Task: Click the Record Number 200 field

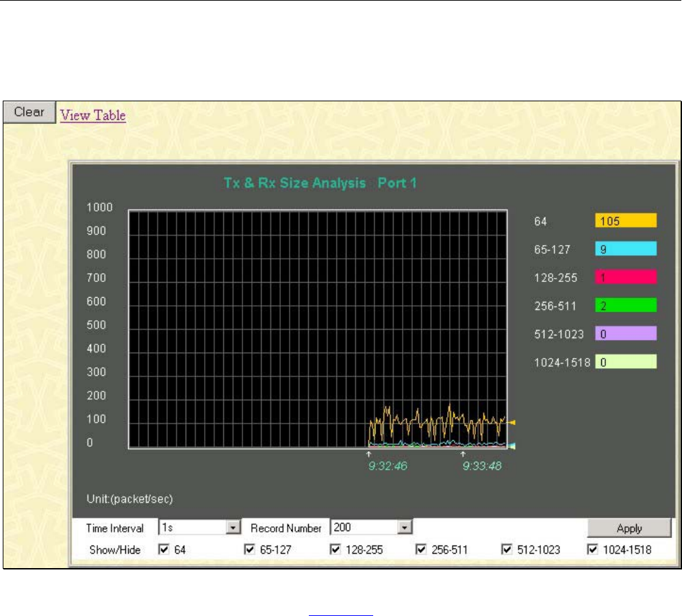Action: pyautogui.click(x=364, y=528)
